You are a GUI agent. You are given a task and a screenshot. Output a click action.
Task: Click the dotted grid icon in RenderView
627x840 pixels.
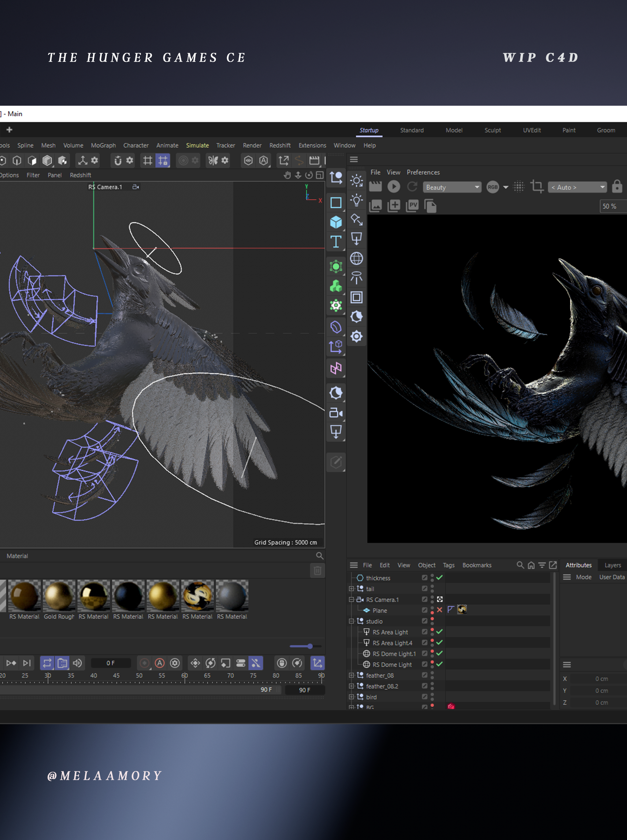click(519, 187)
